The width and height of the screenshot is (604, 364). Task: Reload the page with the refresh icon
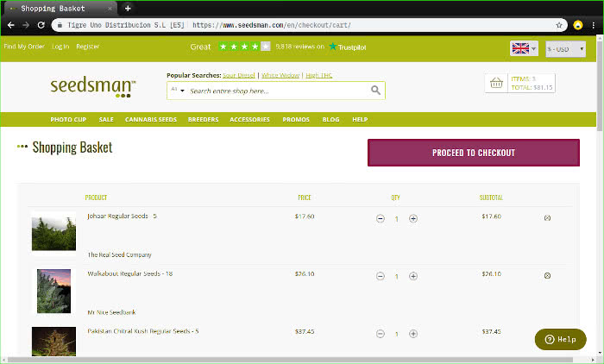[x=41, y=25]
